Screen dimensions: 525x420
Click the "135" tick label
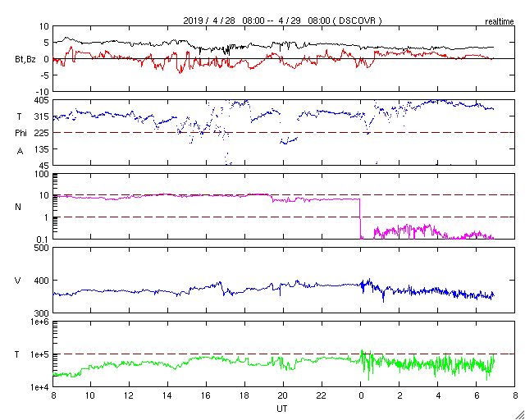pyautogui.click(x=42, y=149)
